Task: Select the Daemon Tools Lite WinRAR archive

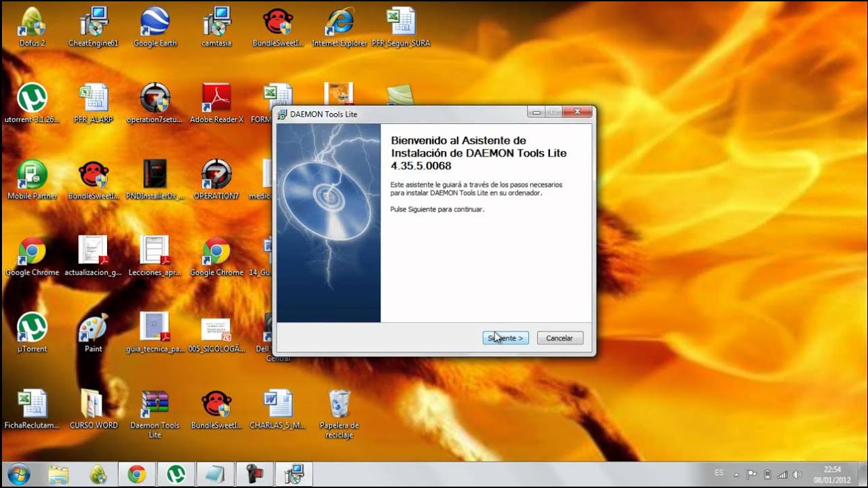Action: pyautogui.click(x=155, y=413)
